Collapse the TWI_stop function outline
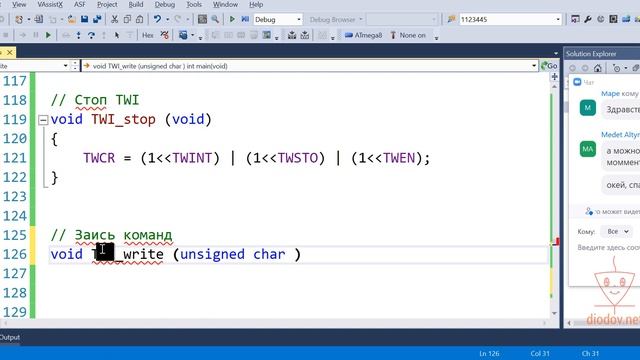Image resolution: width=640 pixels, height=360 pixels. point(43,120)
